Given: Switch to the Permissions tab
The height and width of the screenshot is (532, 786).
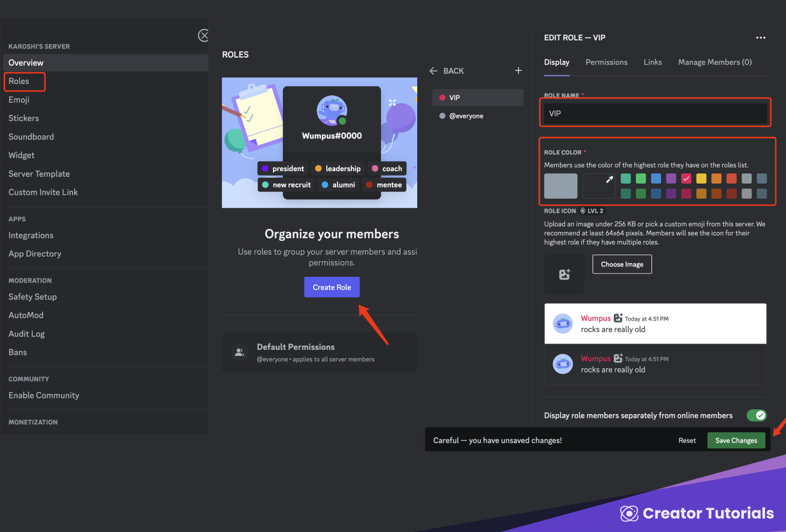Looking at the screenshot, I should point(606,62).
